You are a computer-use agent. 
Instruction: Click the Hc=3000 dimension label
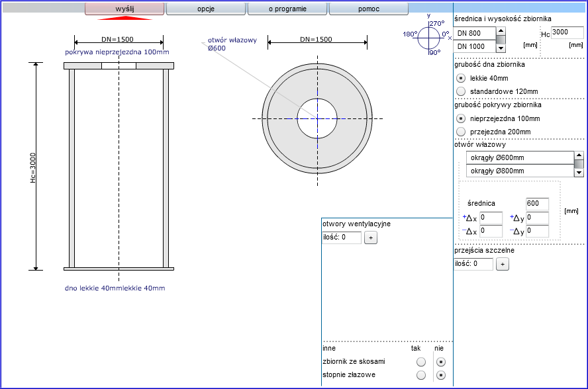click(x=33, y=167)
